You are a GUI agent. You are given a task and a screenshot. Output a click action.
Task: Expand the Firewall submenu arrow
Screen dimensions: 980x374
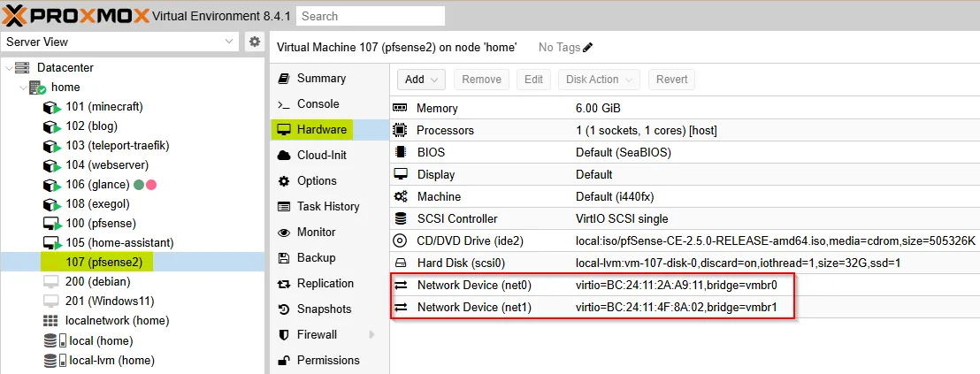click(371, 335)
